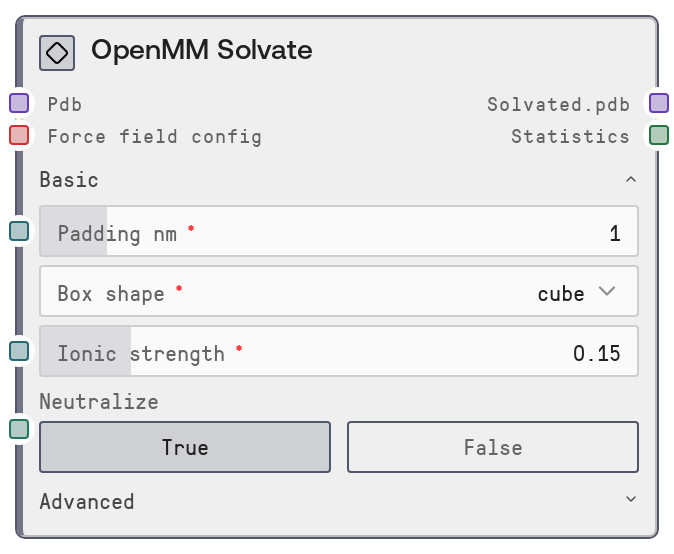Click the Ionic strength value field

(x=338, y=353)
